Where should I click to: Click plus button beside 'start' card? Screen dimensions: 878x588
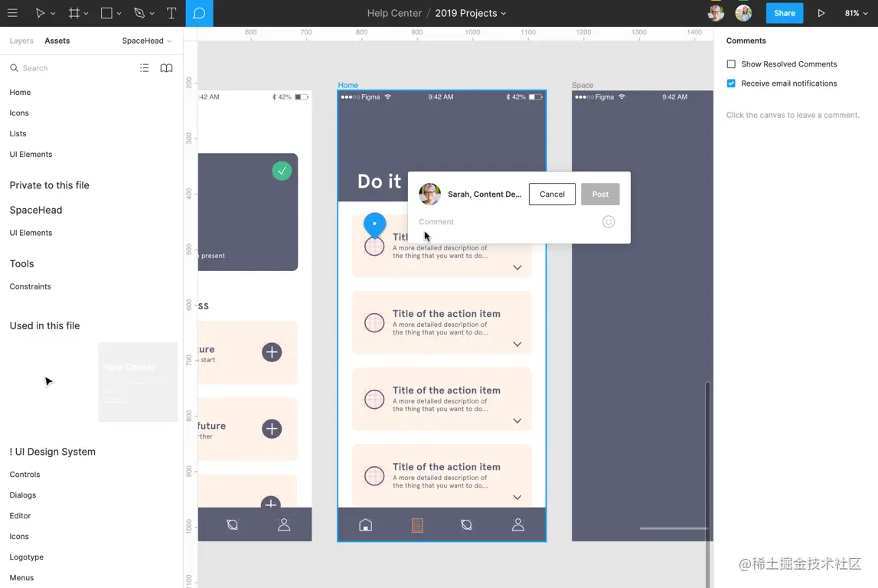pos(272,352)
